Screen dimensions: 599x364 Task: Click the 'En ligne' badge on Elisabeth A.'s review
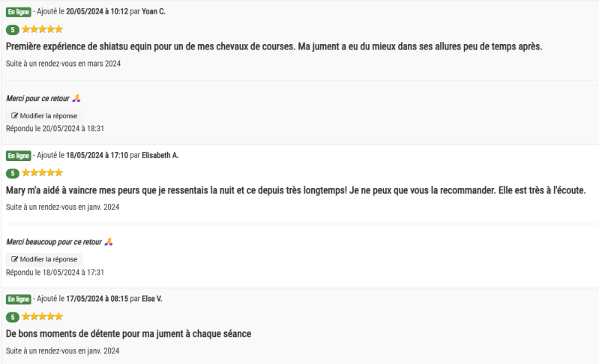[x=18, y=156]
